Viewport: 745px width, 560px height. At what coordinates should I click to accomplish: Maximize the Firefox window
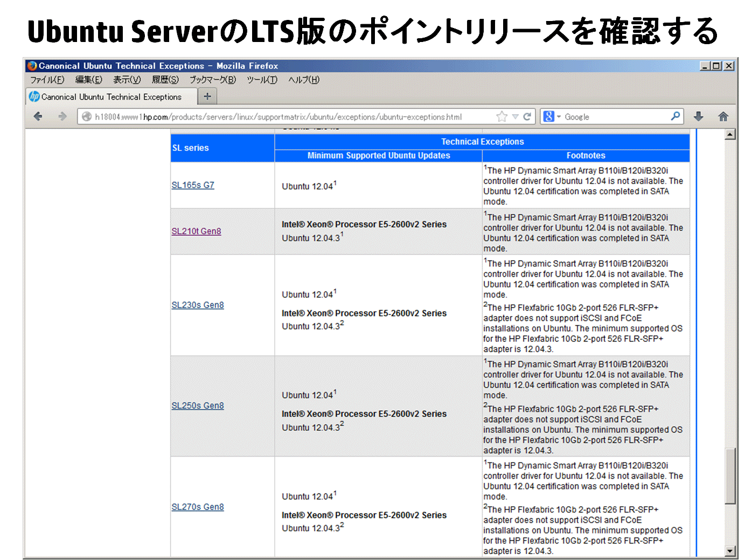coord(716,66)
